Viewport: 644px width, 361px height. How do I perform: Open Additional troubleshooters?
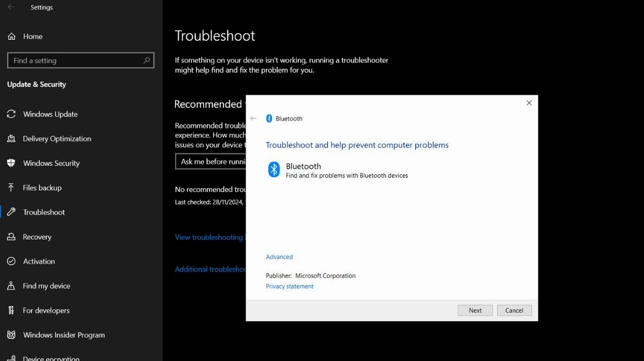pyautogui.click(x=211, y=269)
